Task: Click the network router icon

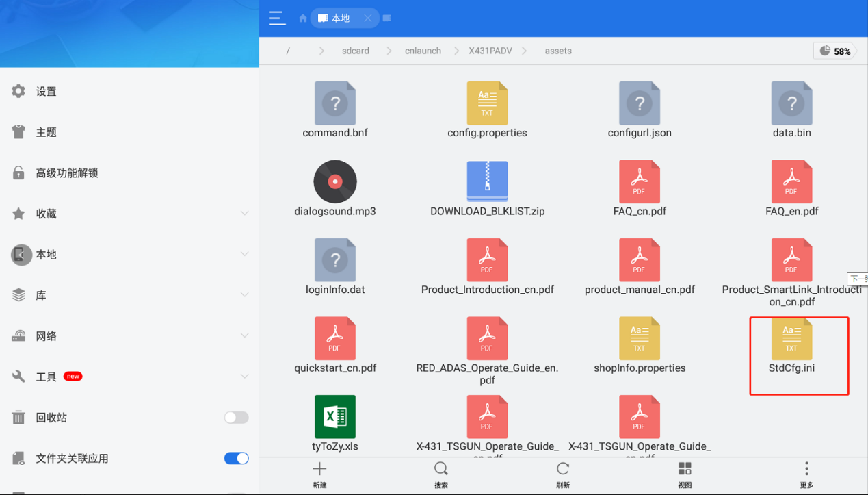Action: (x=18, y=336)
